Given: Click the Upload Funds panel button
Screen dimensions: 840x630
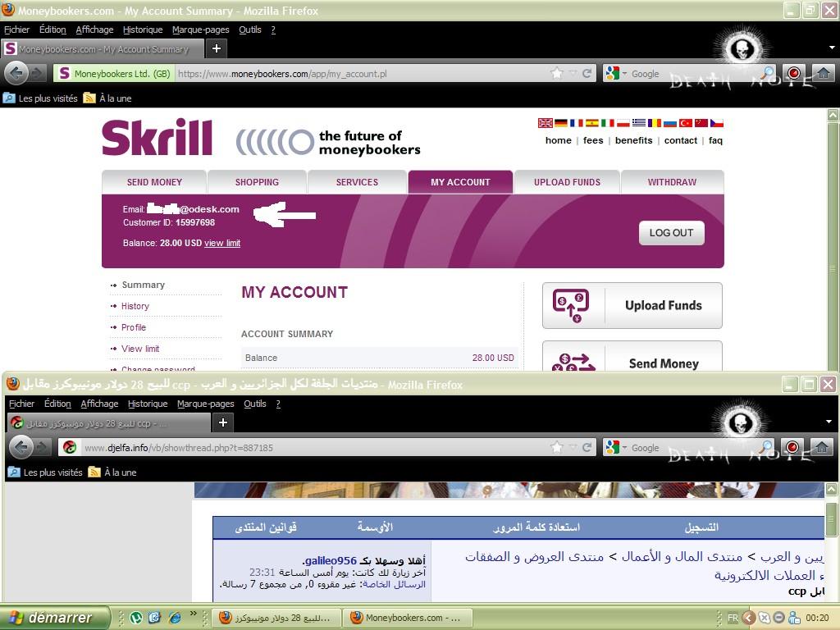Looking at the screenshot, I should (x=632, y=305).
